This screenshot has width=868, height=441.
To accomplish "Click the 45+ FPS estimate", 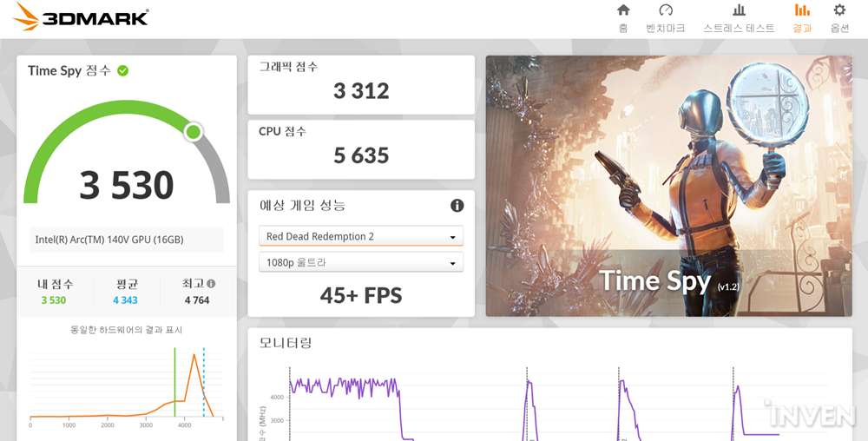I will (361, 295).
